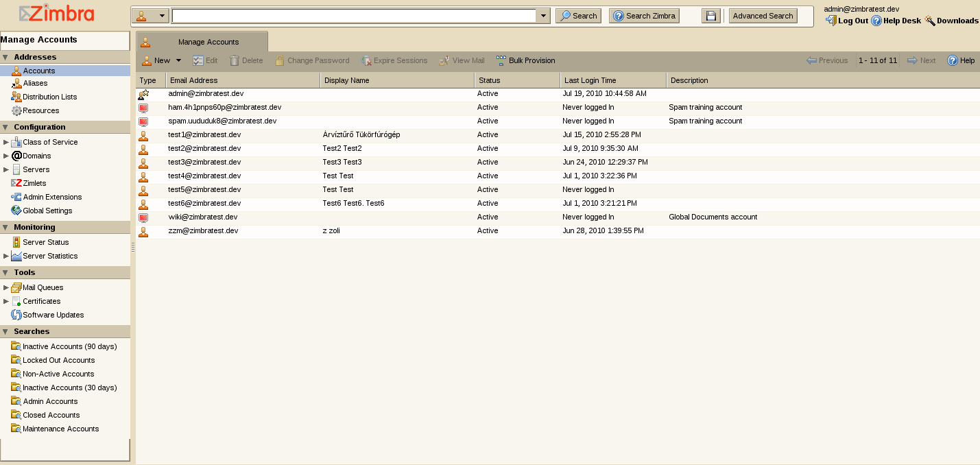Click the Log Out link
980x465 pixels.
(847, 21)
